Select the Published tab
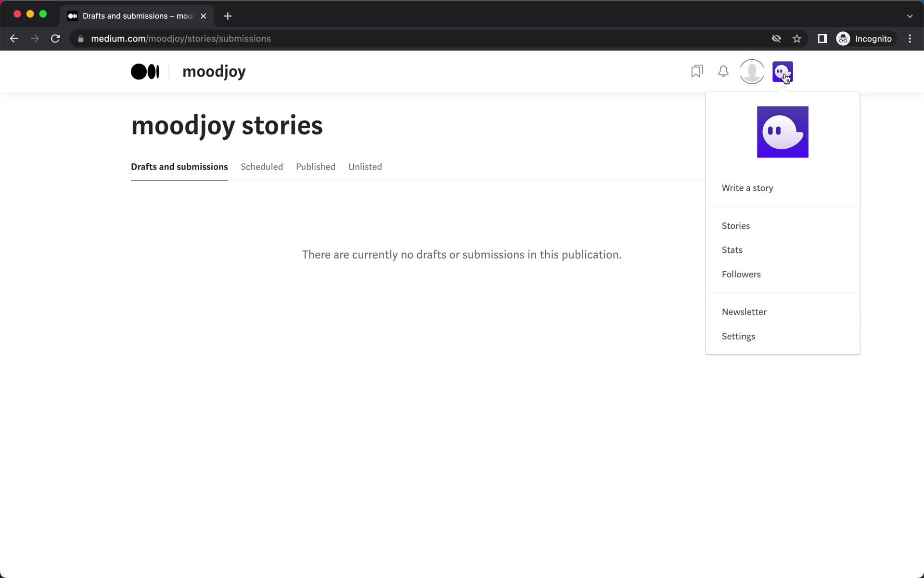This screenshot has height=578, width=924. click(316, 167)
